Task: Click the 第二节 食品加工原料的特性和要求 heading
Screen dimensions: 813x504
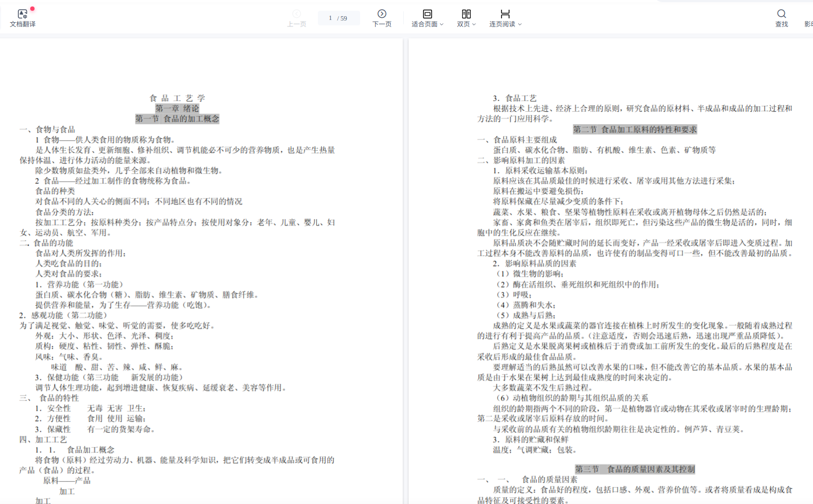Action: [635, 130]
